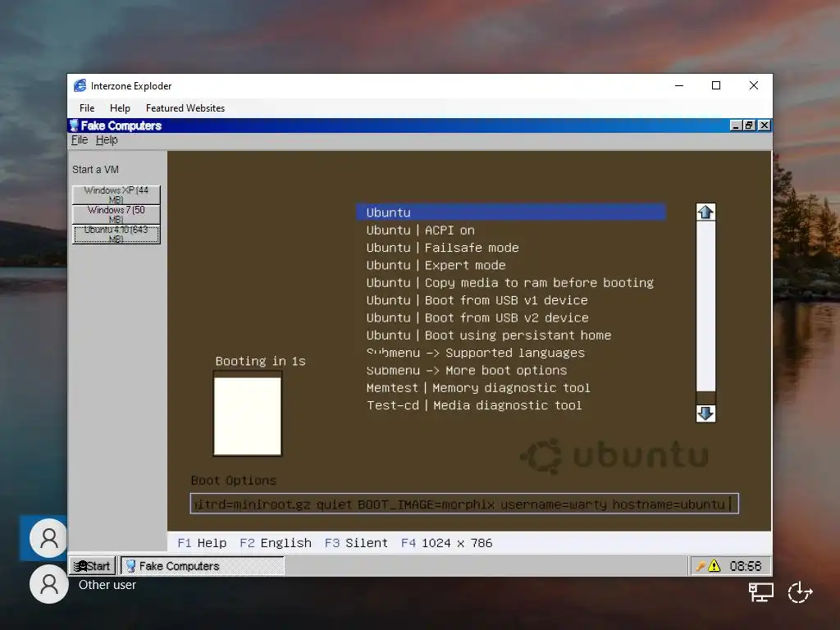
Task: Click the boot menu scrollbar track
Action: coord(705,313)
